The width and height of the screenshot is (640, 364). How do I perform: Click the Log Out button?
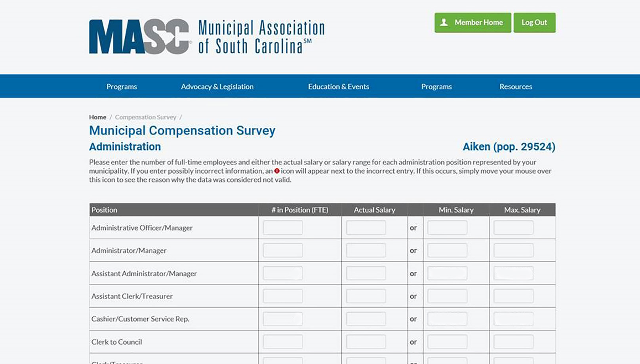point(535,23)
